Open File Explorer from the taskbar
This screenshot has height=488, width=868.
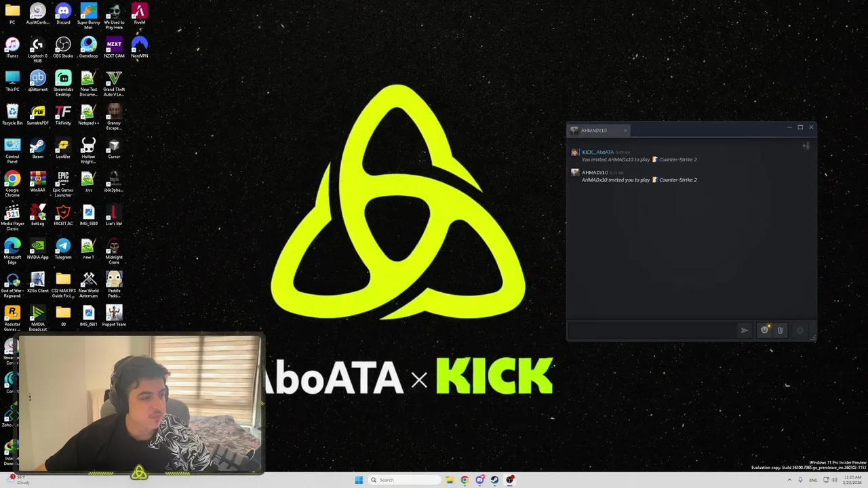click(x=450, y=480)
